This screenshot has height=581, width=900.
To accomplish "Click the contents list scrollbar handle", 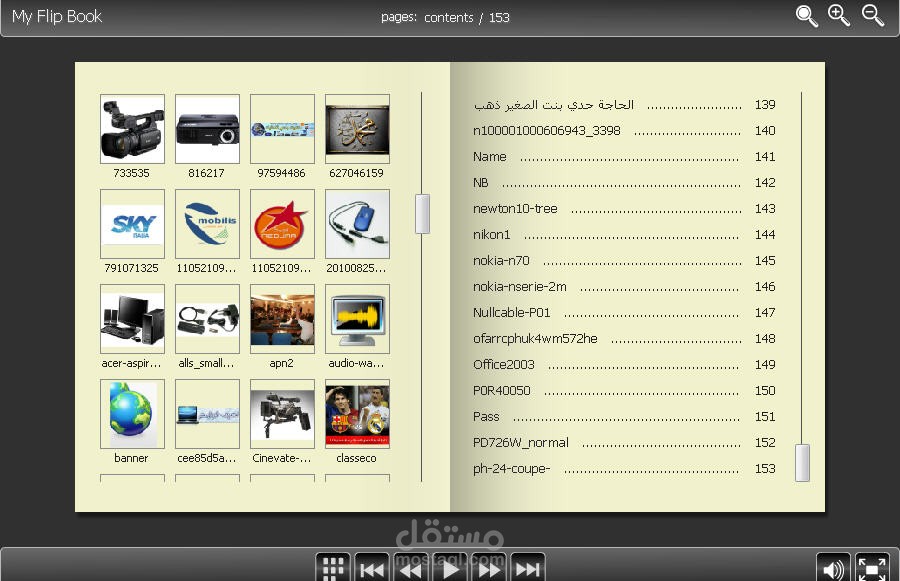I will (x=802, y=463).
